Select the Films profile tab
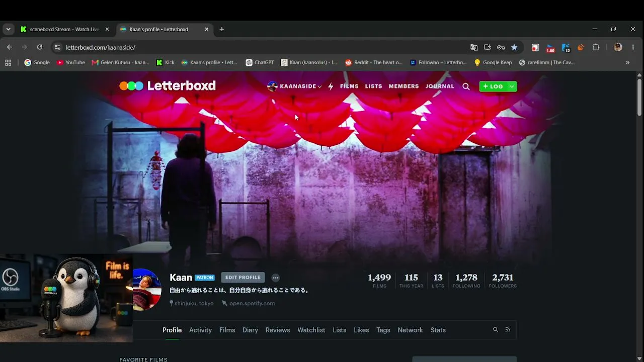This screenshot has height=362, width=644. (227, 330)
